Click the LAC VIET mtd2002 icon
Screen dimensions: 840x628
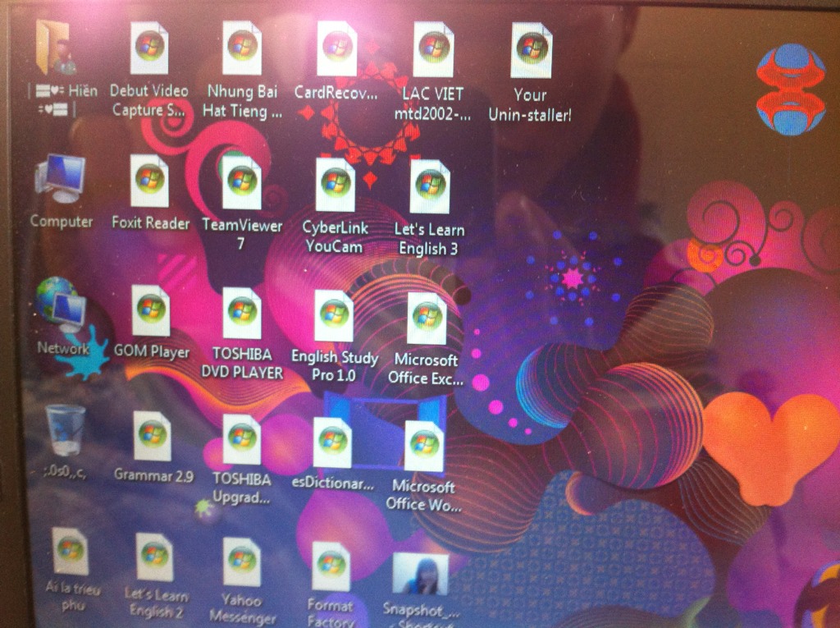433,49
